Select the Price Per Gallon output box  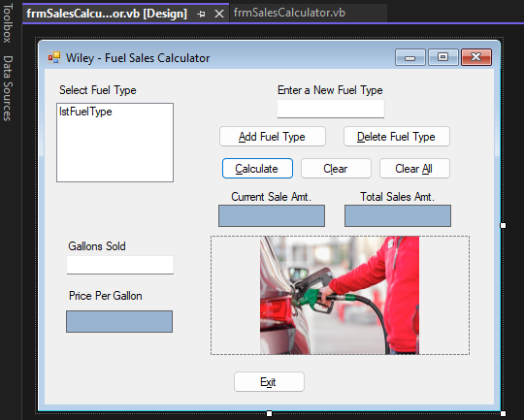pos(119,321)
